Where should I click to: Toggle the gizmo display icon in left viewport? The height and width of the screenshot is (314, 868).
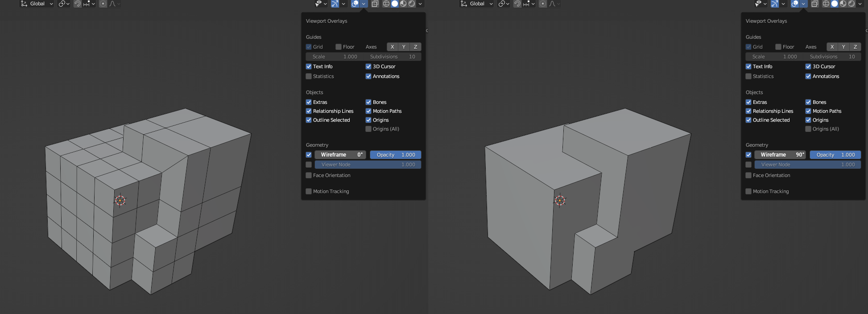point(335,4)
